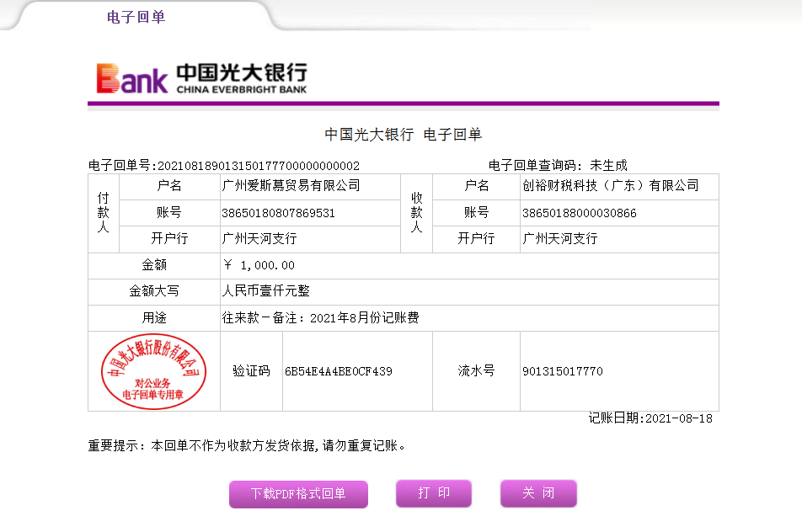The width and height of the screenshot is (802, 532).
Task: Select receipt number 202108189013150177700000000002
Action: click(259, 166)
